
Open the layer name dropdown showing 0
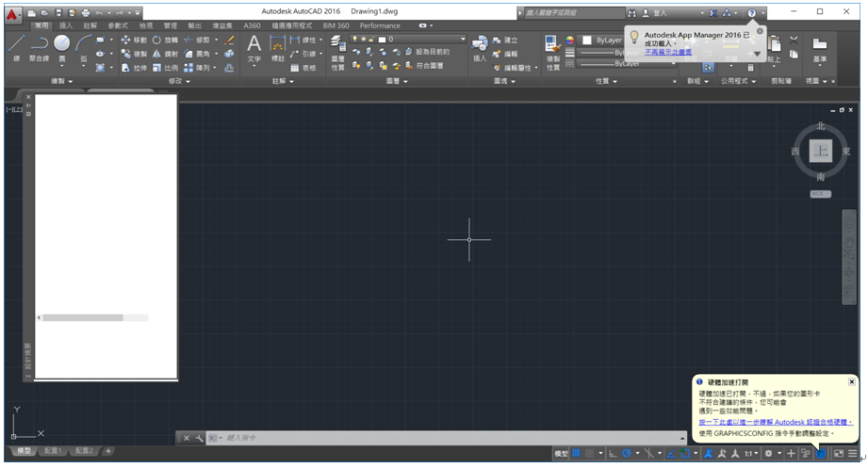pos(408,40)
